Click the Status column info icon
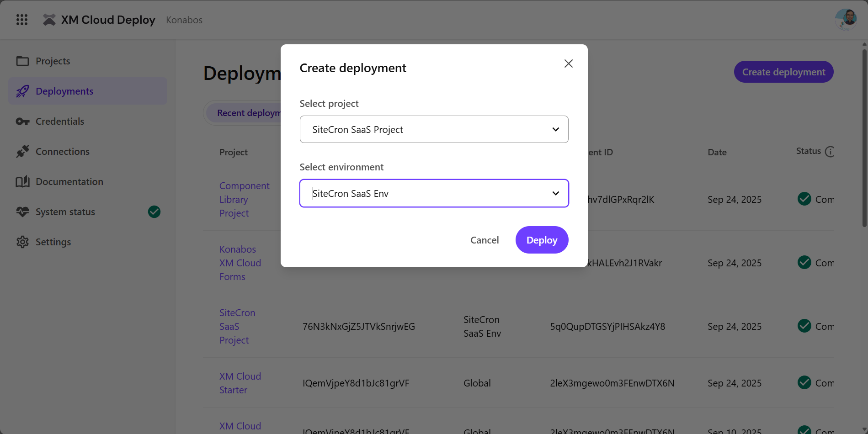 (x=830, y=152)
